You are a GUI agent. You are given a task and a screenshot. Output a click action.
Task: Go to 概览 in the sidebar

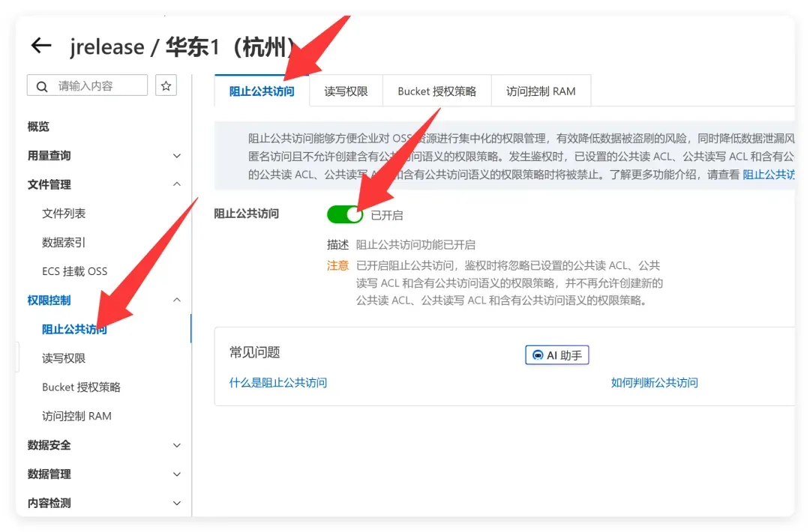(38, 127)
